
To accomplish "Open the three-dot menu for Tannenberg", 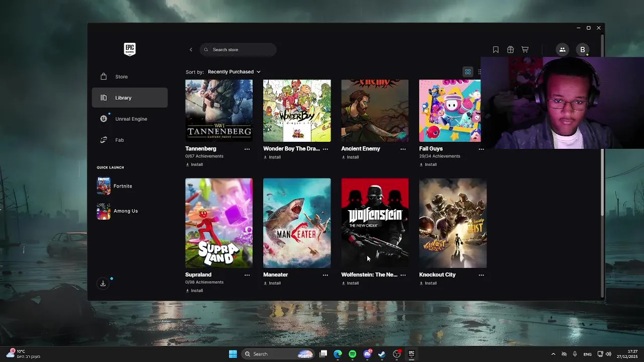I will pos(247,149).
